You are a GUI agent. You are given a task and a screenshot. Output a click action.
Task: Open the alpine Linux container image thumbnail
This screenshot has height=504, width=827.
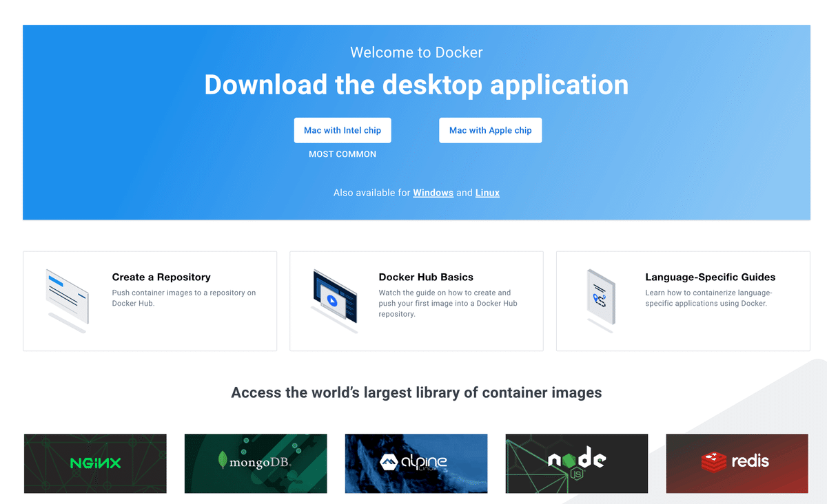click(x=416, y=463)
